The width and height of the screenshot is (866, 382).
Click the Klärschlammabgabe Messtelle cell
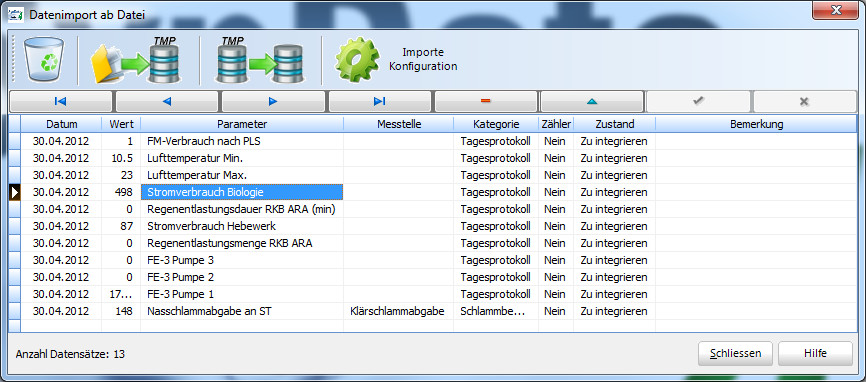pos(399,311)
